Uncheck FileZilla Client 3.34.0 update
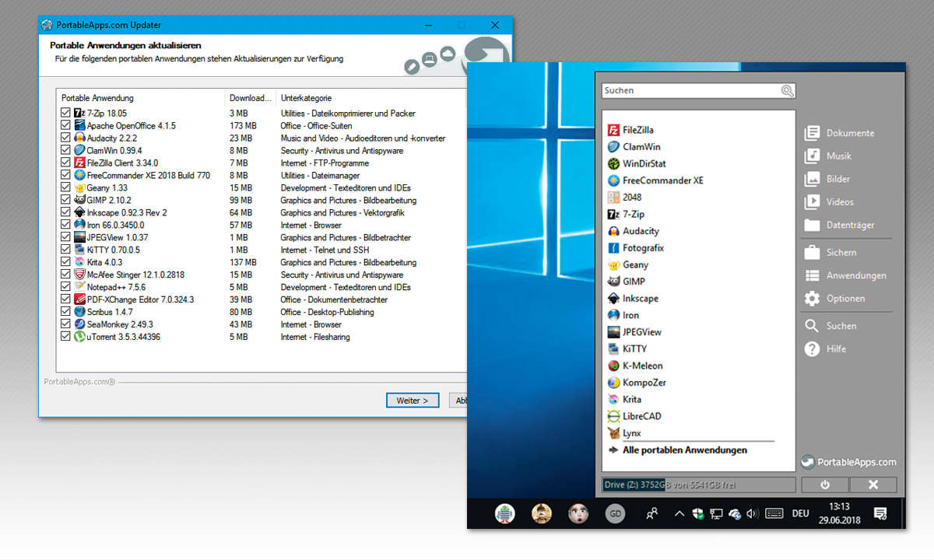 click(65, 163)
